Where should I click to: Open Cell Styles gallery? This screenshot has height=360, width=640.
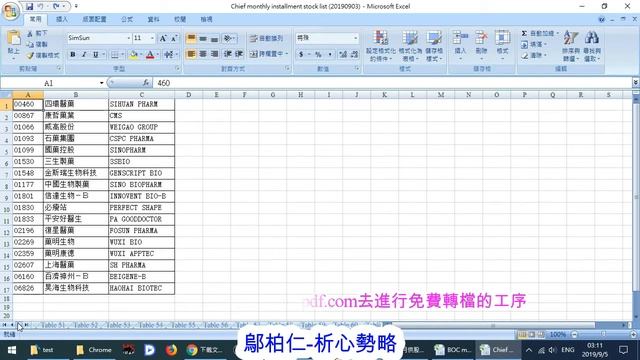[x=434, y=46]
